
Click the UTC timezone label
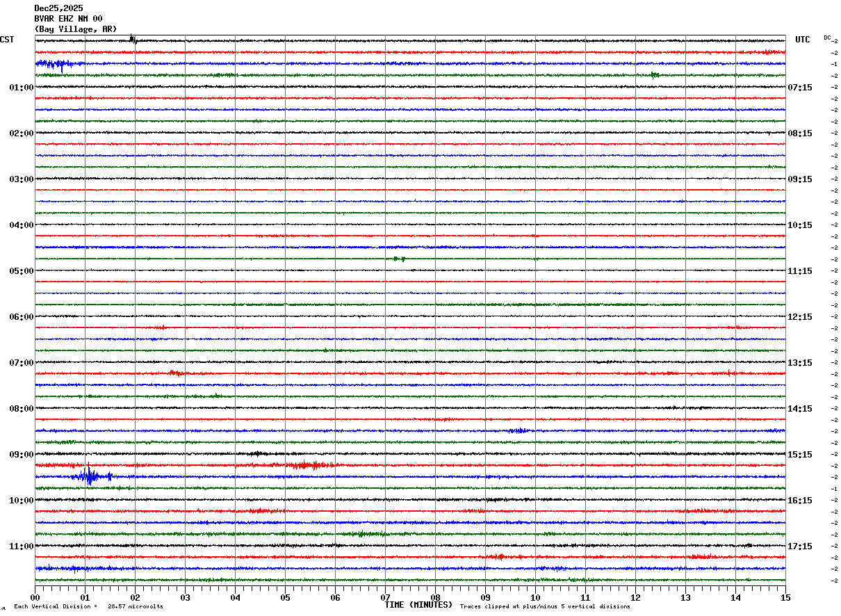pyautogui.click(x=803, y=40)
